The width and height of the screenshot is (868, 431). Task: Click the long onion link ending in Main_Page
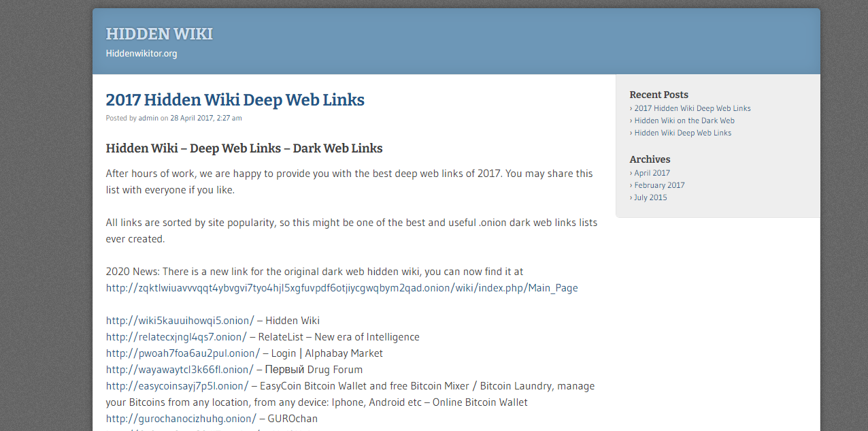[341, 288]
